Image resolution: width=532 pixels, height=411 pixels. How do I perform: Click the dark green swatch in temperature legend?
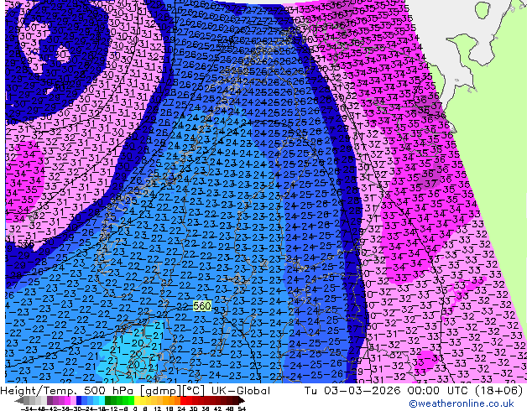point(107,400)
